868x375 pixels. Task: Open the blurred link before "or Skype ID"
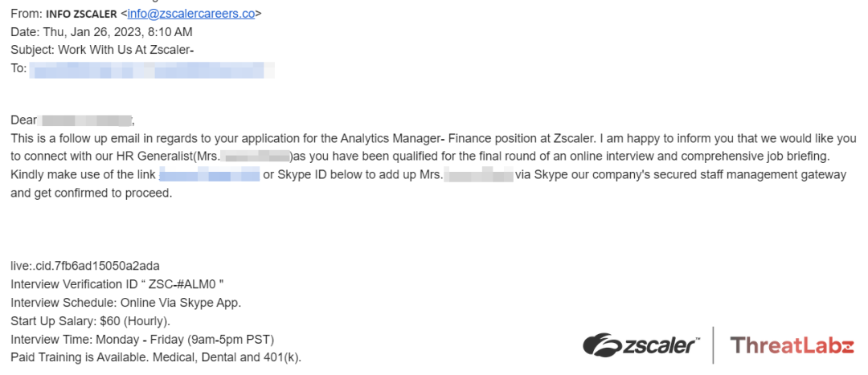(x=209, y=175)
